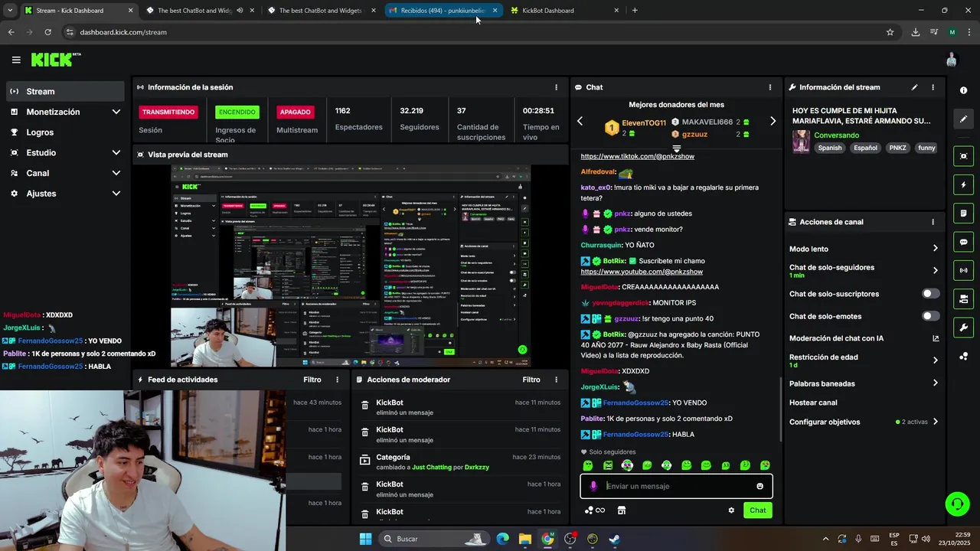Open Windows Start menu

pyautogui.click(x=365, y=539)
